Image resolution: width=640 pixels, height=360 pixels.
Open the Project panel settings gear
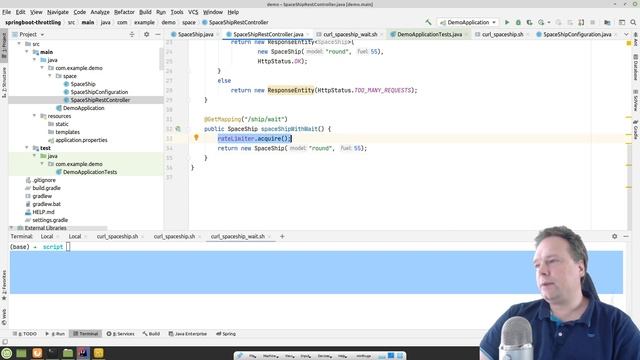pos(146,35)
